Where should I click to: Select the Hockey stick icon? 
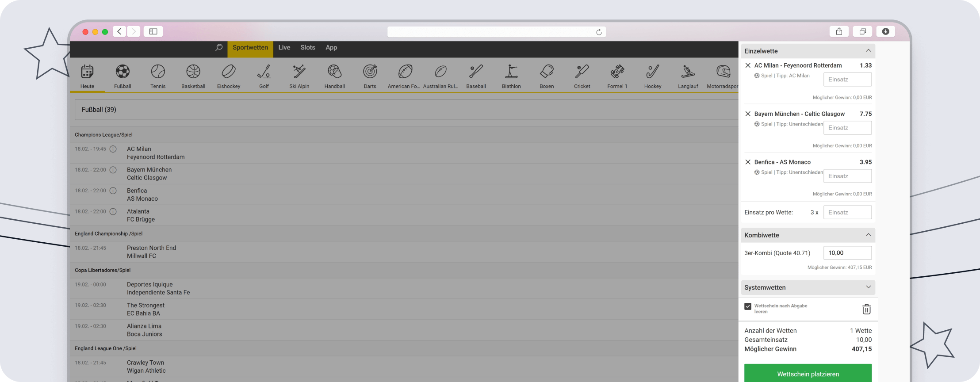click(x=653, y=72)
